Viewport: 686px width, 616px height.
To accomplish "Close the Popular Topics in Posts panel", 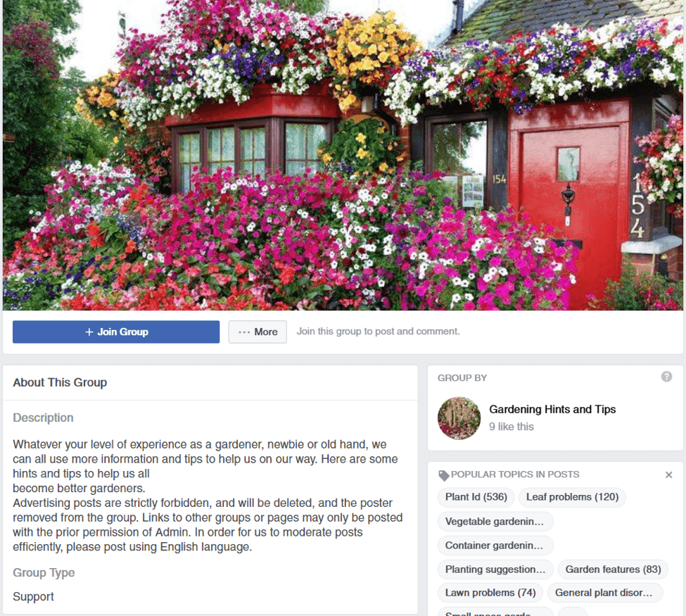I will coord(668,474).
